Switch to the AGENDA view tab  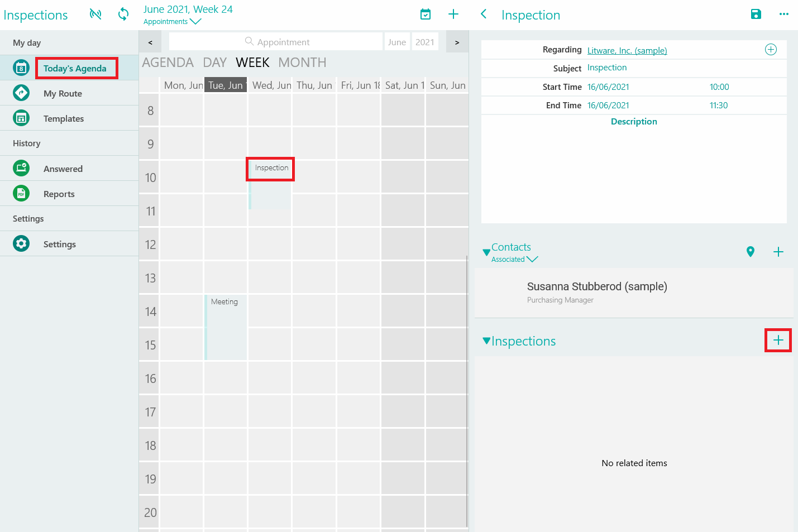[168, 63]
